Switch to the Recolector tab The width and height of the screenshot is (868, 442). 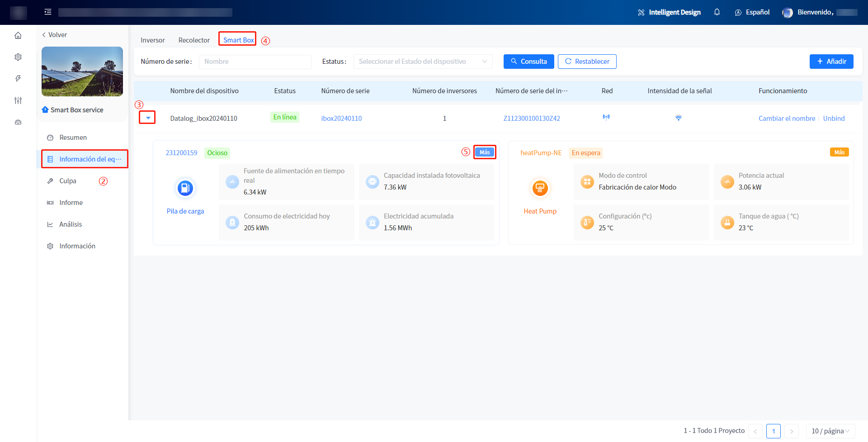pos(194,40)
